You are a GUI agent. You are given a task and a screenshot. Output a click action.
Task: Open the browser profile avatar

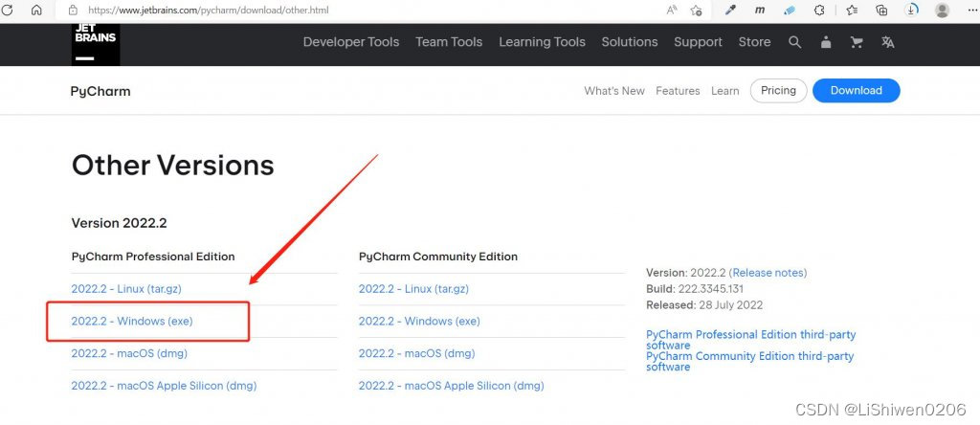pyautogui.click(x=943, y=10)
